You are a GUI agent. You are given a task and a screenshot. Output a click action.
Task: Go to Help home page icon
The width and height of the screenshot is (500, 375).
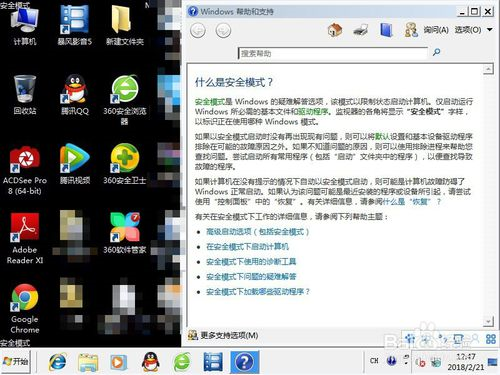tap(335, 30)
